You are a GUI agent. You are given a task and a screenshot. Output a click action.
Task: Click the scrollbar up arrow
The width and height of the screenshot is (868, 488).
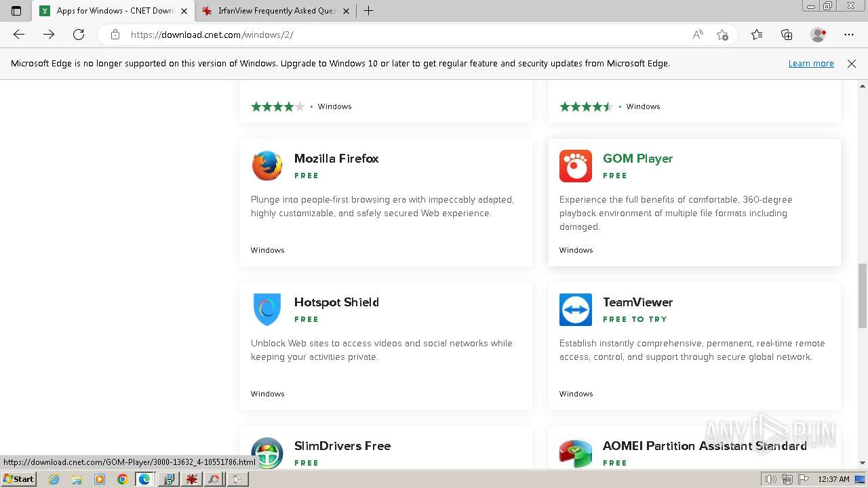(863, 86)
